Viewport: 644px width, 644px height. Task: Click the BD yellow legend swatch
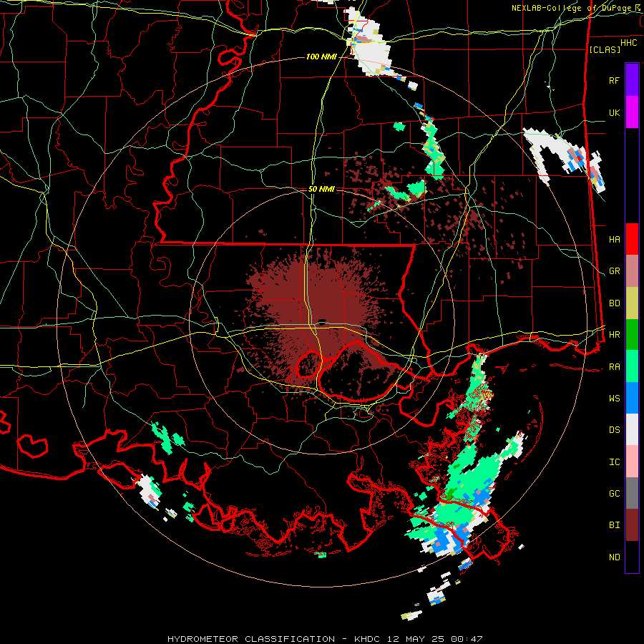[x=632, y=303]
